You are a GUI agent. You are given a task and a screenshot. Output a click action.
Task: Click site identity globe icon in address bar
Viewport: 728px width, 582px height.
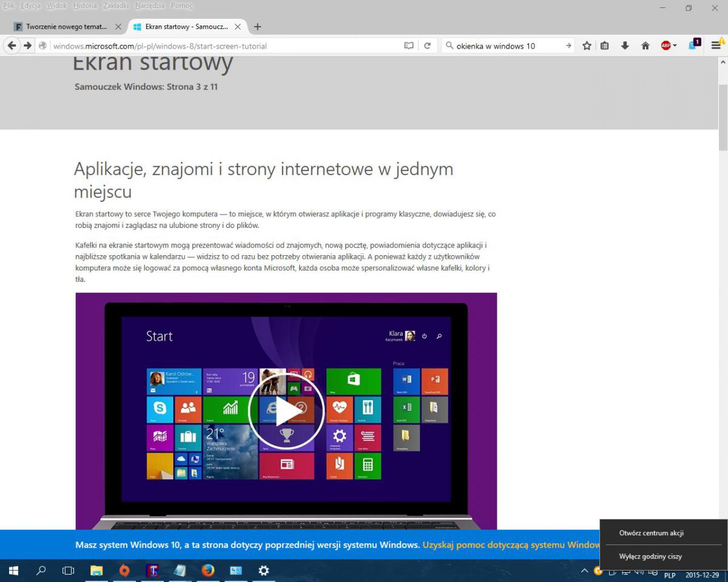point(42,45)
